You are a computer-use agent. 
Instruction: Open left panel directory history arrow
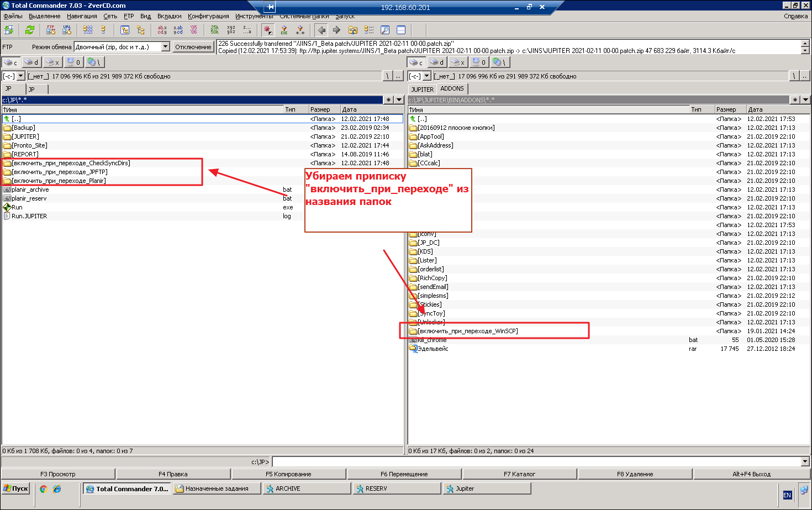tap(399, 100)
